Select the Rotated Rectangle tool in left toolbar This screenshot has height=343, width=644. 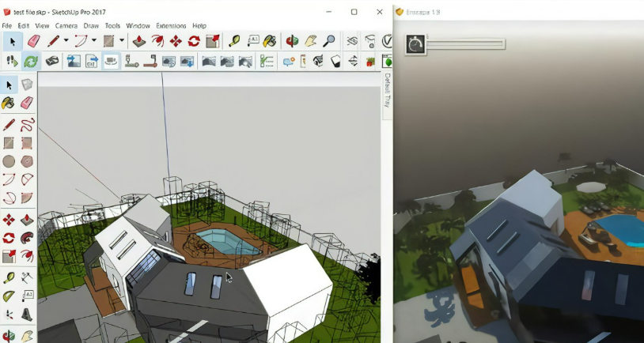(27, 143)
